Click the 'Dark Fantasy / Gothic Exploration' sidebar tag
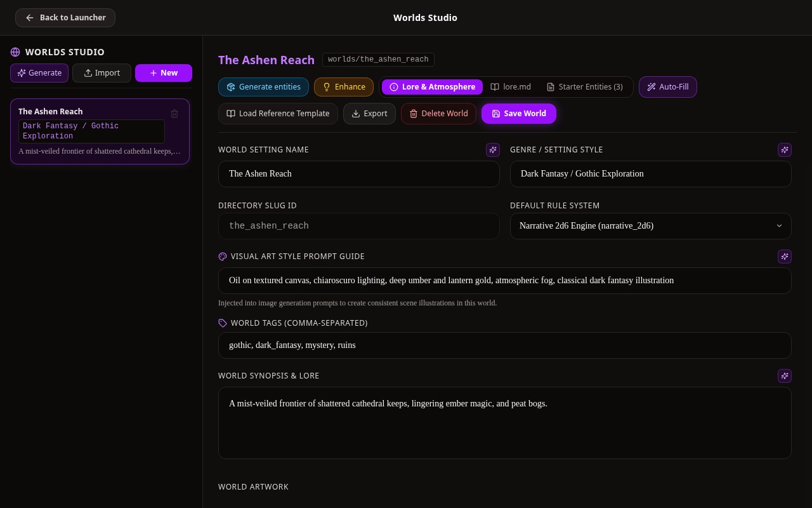The width and height of the screenshot is (812, 508). [91, 131]
